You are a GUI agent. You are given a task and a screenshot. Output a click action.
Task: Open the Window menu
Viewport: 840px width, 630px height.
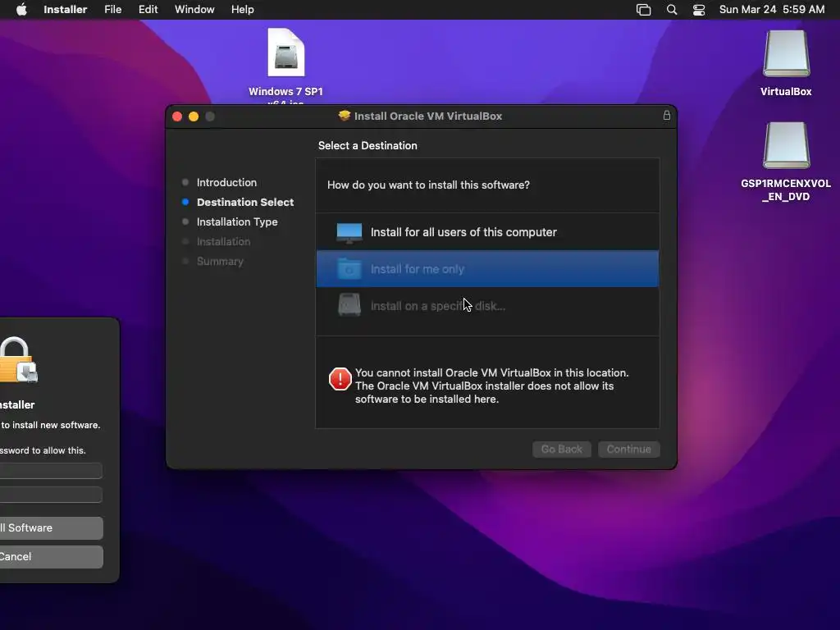pos(194,10)
